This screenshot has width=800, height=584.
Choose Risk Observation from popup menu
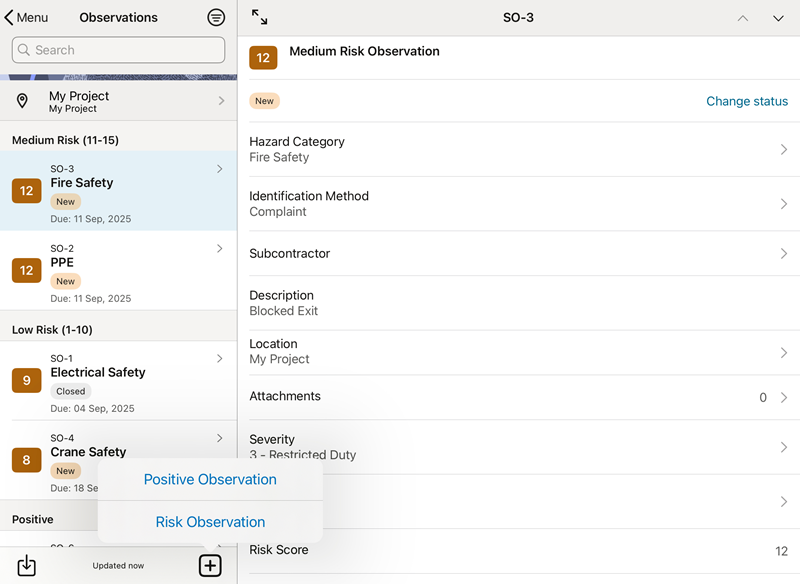click(x=210, y=522)
